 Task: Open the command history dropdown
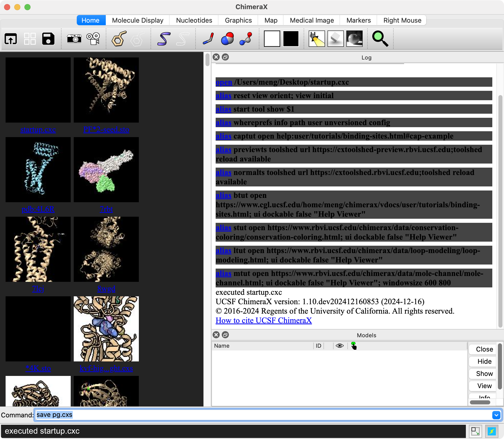point(496,415)
